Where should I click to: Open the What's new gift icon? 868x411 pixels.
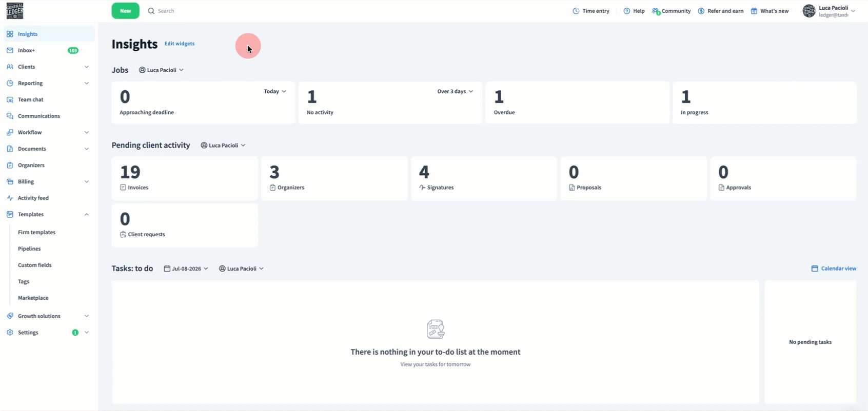[x=754, y=11]
